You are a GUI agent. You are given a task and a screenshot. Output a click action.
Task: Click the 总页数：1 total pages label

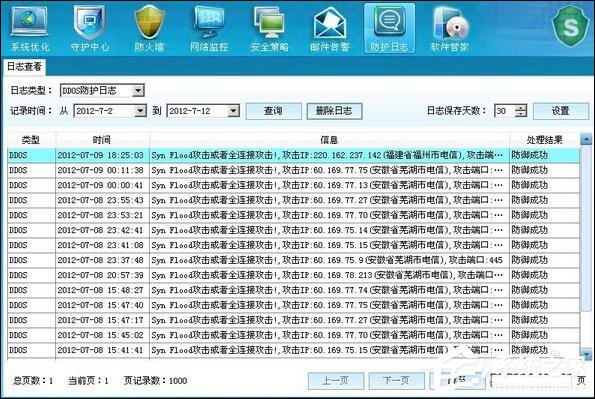33,380
